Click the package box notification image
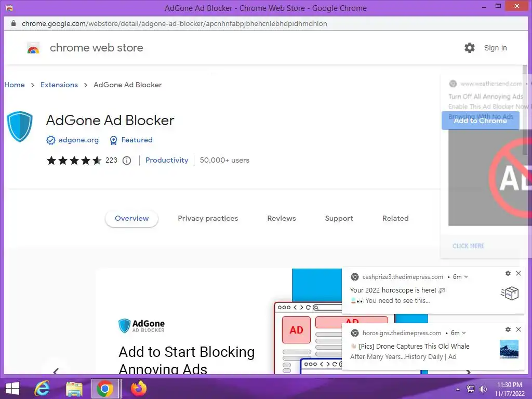The width and height of the screenshot is (532, 399). (510, 293)
